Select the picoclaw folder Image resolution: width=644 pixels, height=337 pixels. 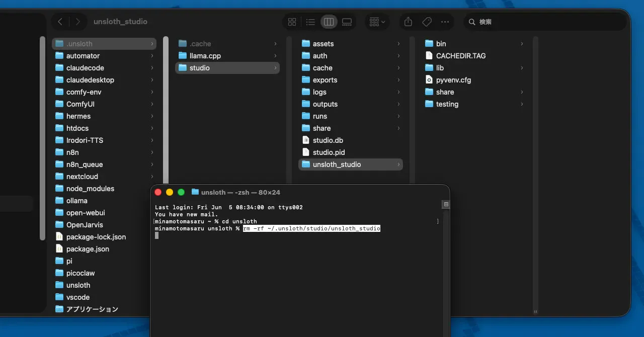pos(101,273)
